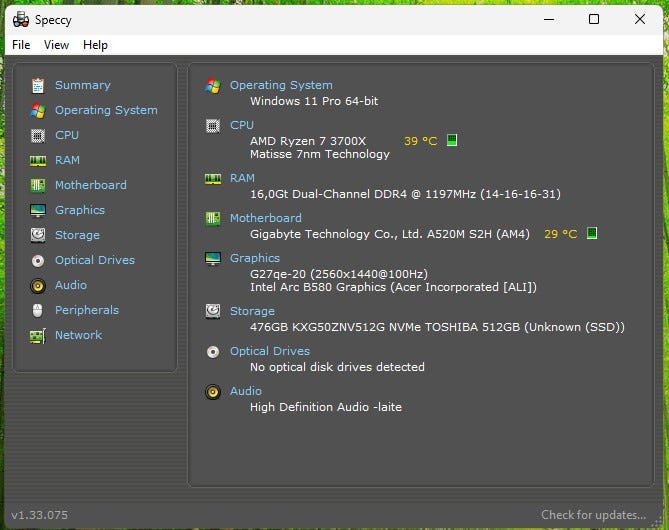Viewport: 669px width, 530px height.
Task: Click the Storage hard drive icon in sidebar
Action: tap(38, 235)
